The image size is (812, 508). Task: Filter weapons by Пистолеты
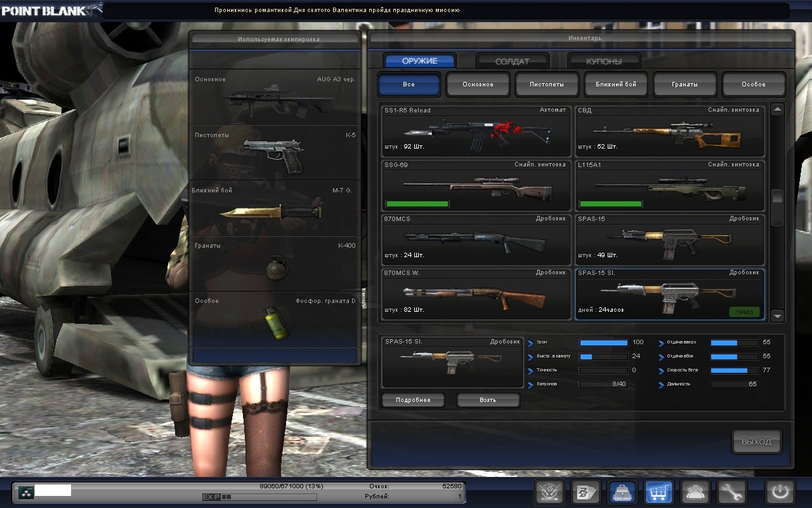[x=547, y=84]
